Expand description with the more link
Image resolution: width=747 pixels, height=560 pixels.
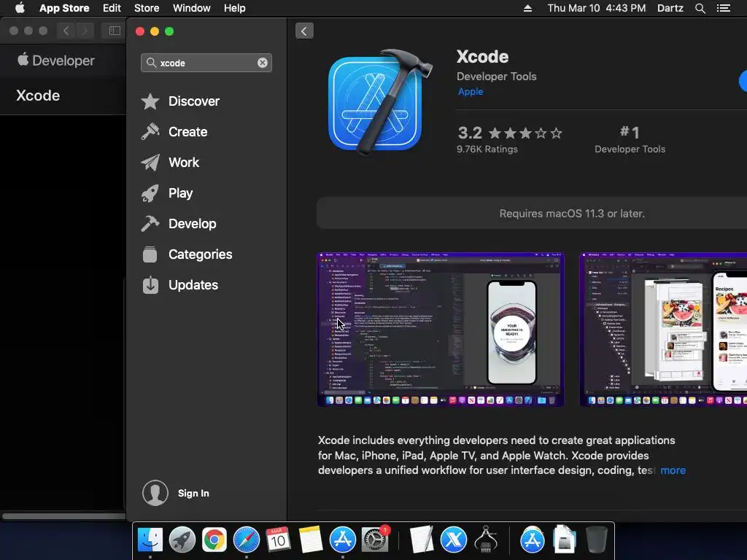673,470
